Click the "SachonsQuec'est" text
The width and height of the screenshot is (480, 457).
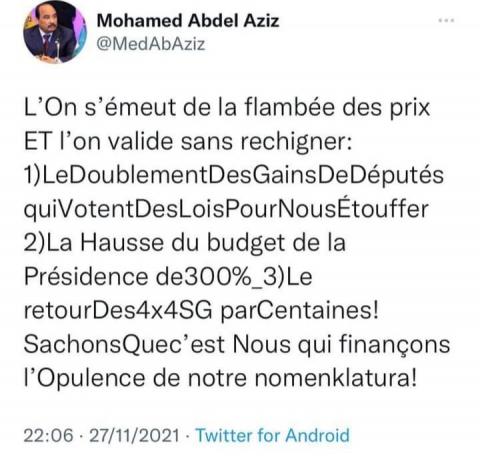[124, 344]
